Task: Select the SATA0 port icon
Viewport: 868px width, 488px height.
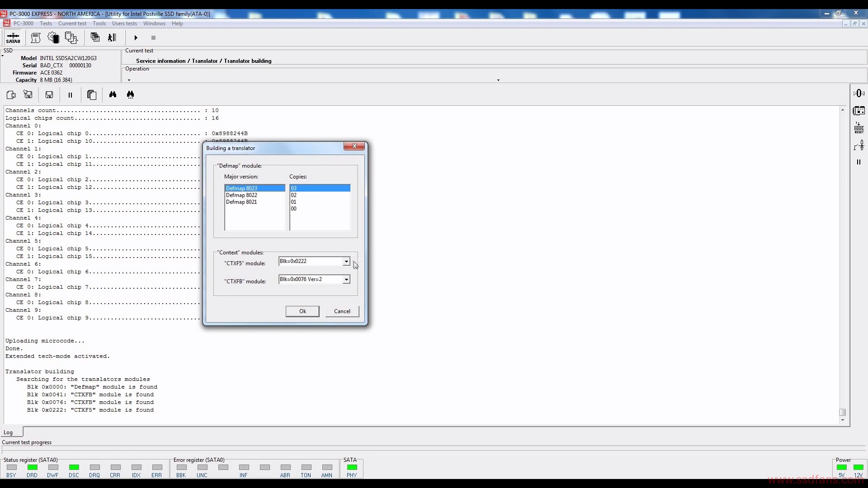Action: point(13,38)
